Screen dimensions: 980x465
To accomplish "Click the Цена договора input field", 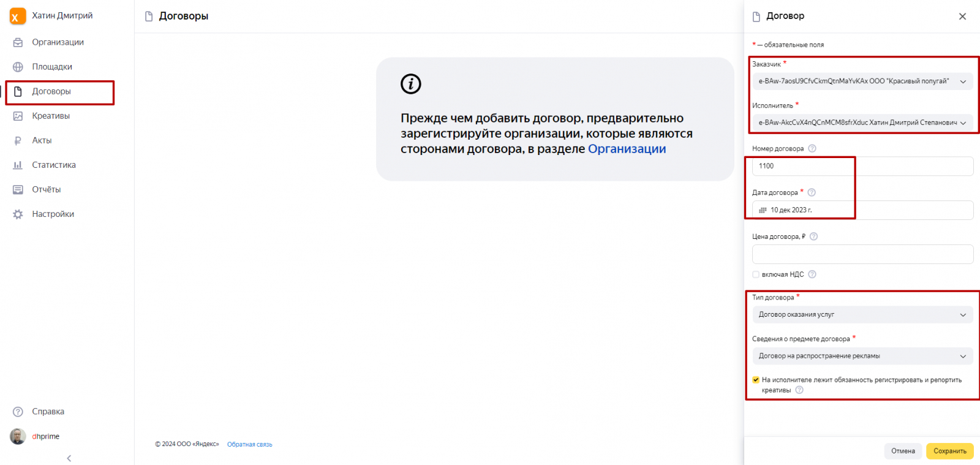I will [862, 254].
